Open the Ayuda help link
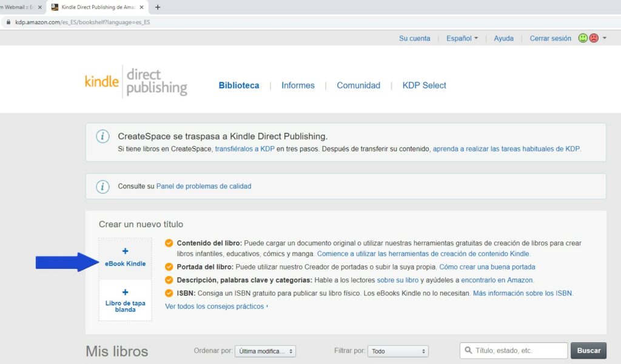The width and height of the screenshot is (621, 364). coord(503,38)
